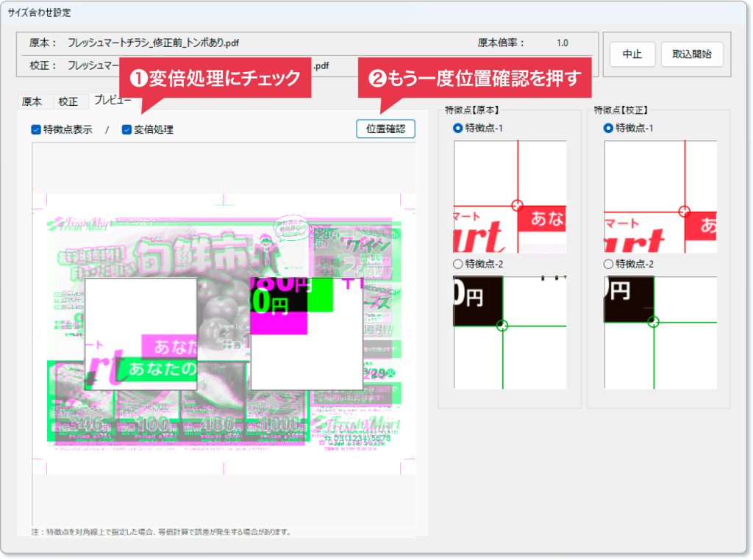Click the left magnified inset in preview
Screen dimensions: 753x560
tap(141, 334)
